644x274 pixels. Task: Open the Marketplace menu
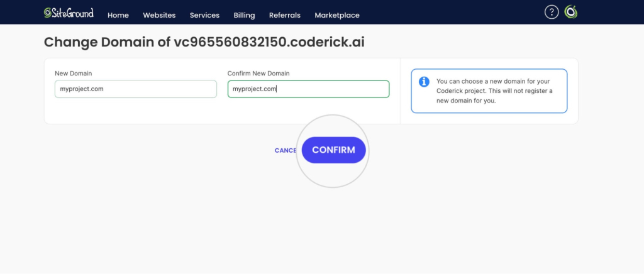tap(337, 15)
